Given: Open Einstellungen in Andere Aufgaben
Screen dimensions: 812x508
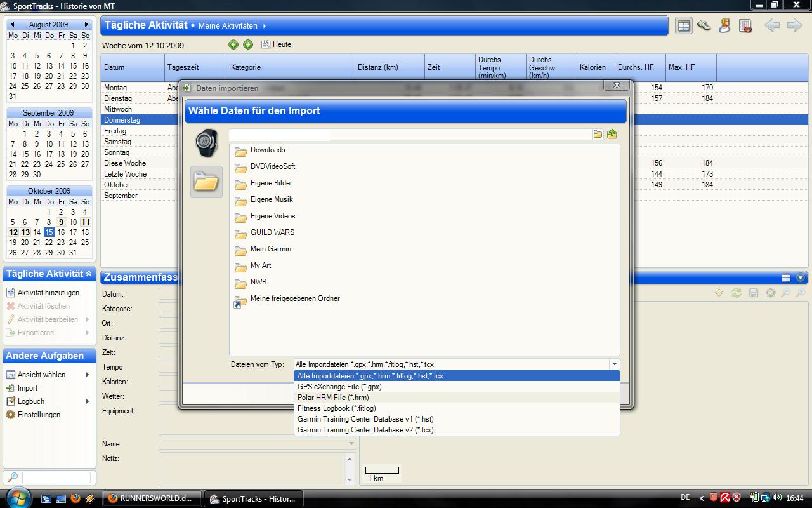Looking at the screenshot, I should pos(39,415).
